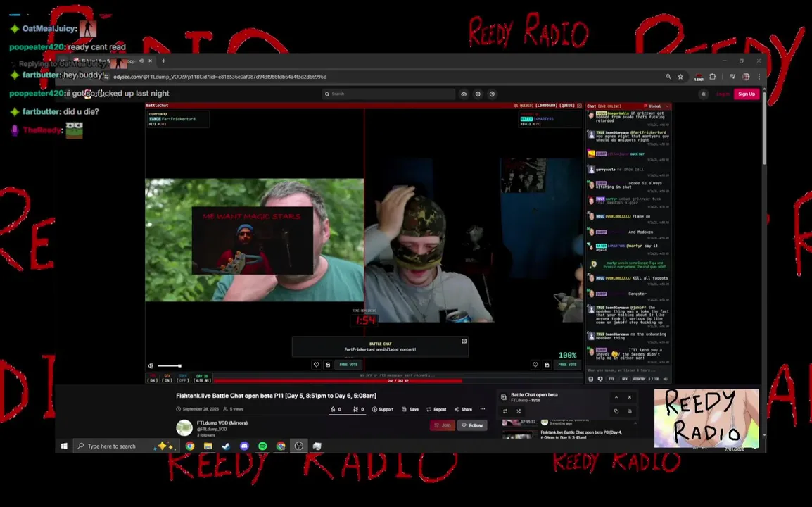
Task: Click the Repost button
Action: pos(436,409)
